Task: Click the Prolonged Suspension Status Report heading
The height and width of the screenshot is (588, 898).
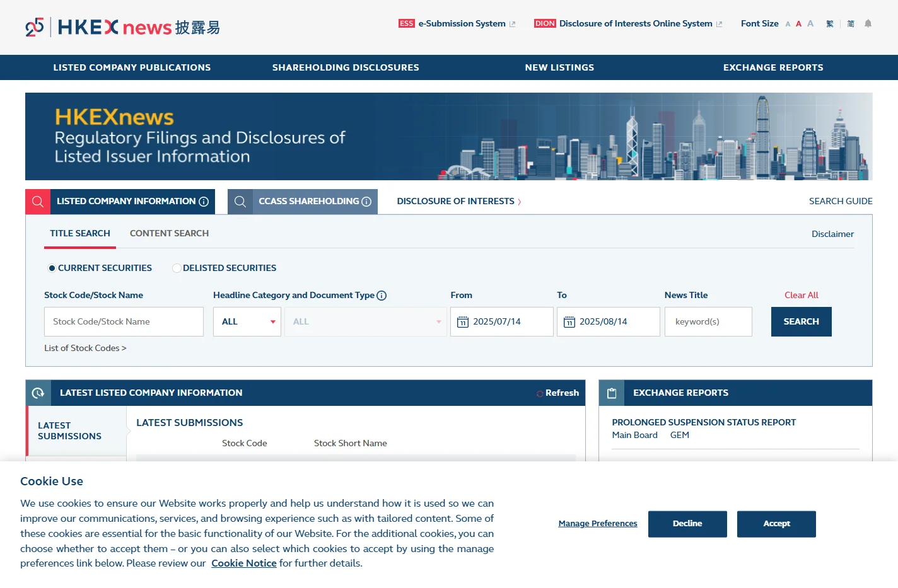Action: 704,423
